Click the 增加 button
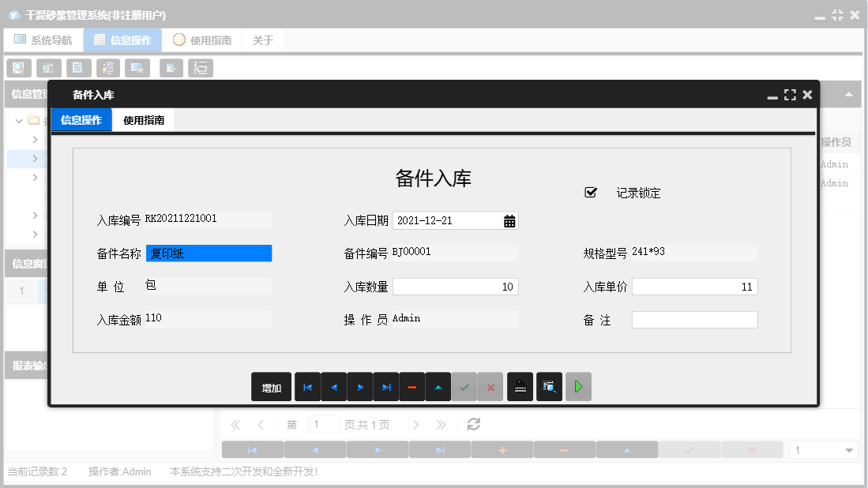 pos(271,387)
